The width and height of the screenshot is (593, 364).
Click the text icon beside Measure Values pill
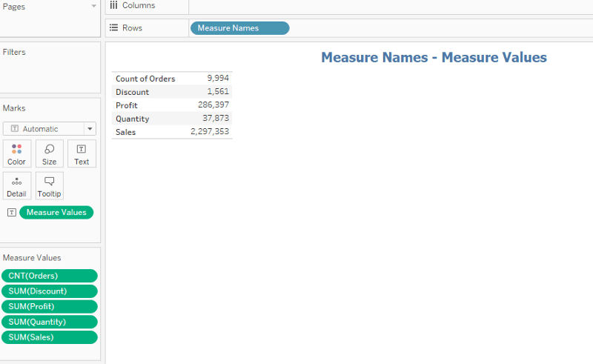[x=11, y=213]
